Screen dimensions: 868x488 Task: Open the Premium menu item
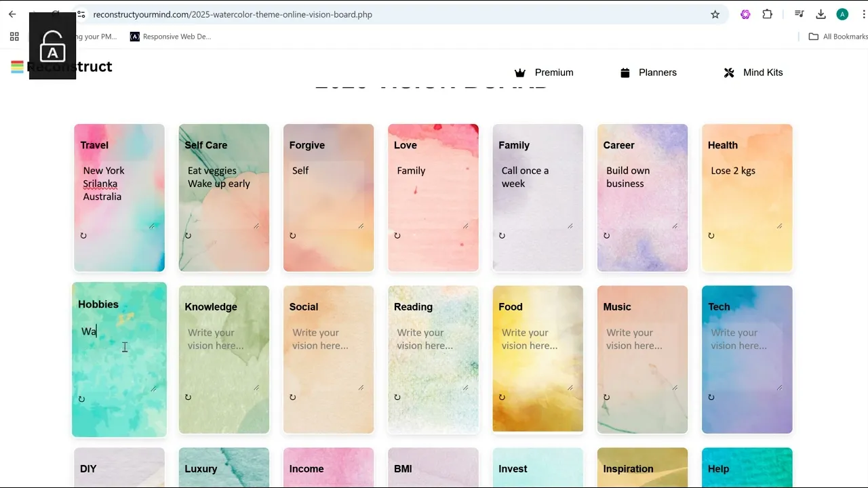click(x=544, y=73)
